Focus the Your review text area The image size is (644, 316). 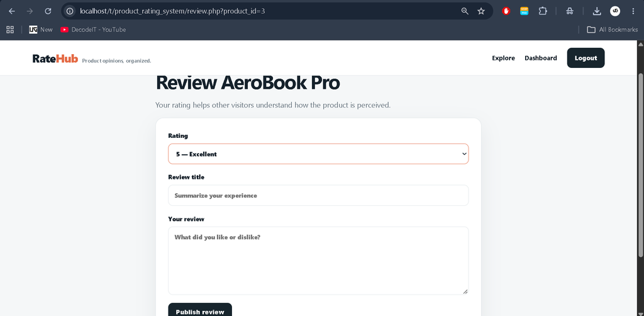(318, 261)
